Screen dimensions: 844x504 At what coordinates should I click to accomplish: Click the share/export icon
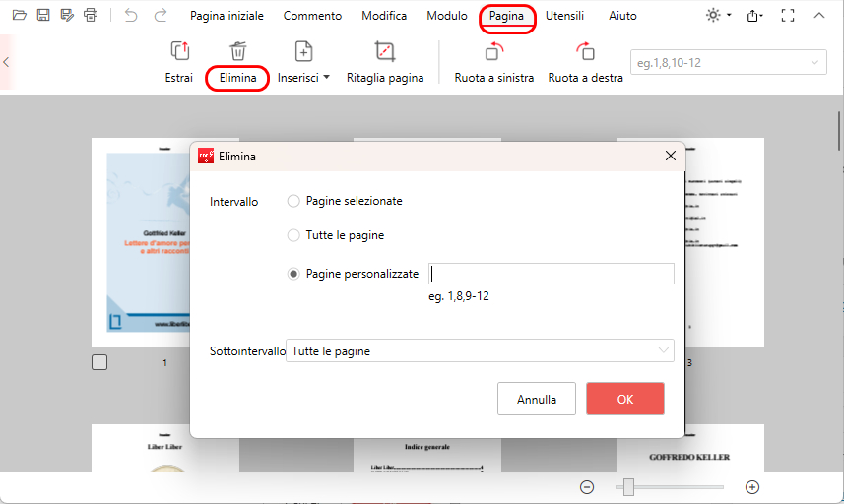click(754, 16)
